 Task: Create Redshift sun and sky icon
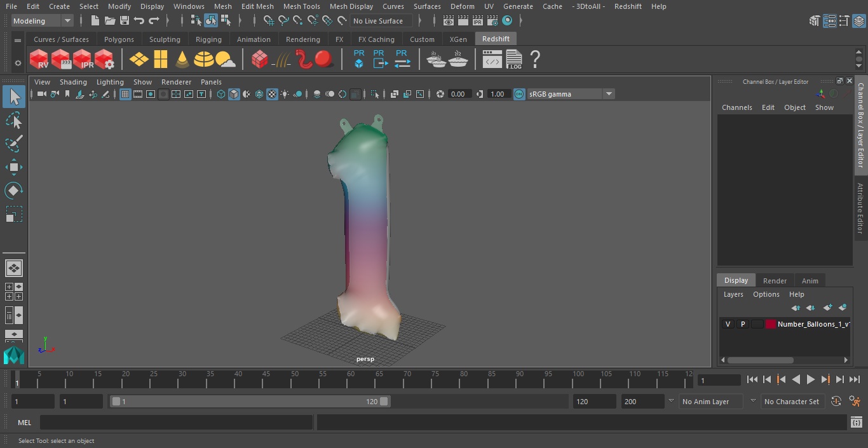point(226,60)
